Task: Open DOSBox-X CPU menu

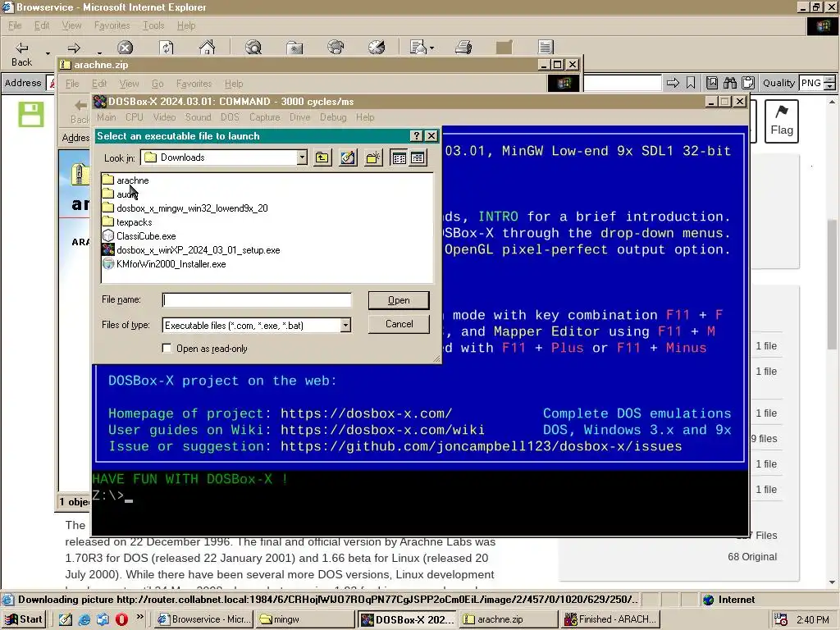Action: [134, 117]
